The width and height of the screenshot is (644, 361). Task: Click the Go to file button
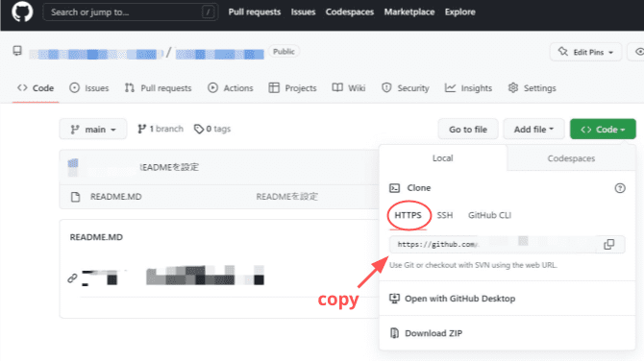click(x=468, y=130)
